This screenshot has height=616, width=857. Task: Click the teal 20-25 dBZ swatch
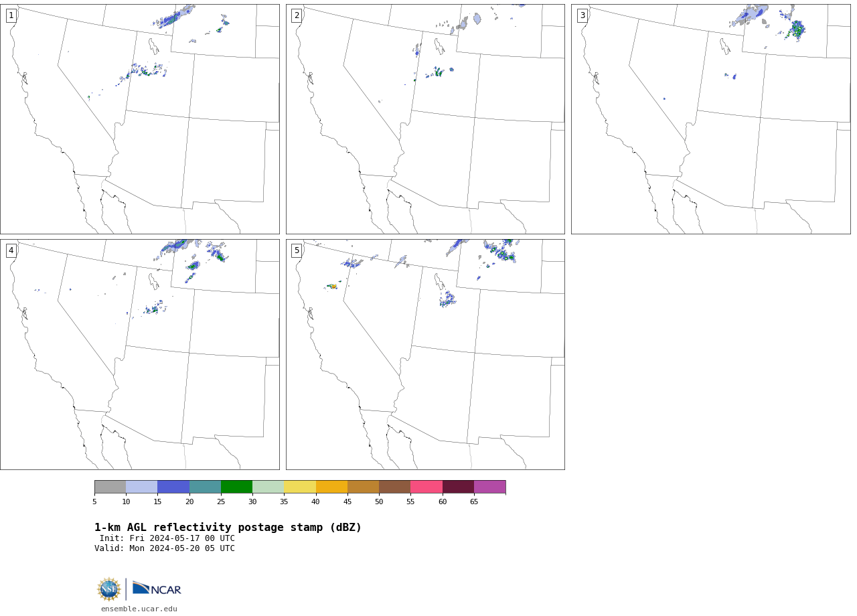(x=205, y=487)
